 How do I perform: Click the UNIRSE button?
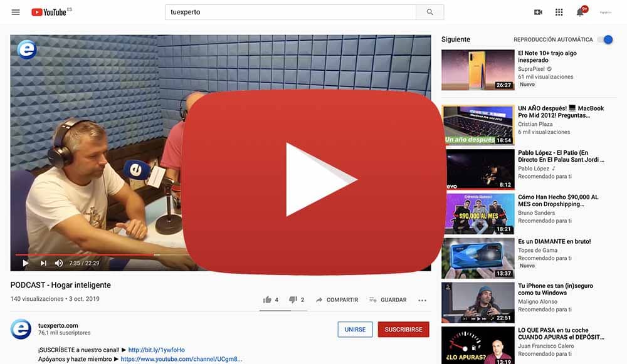click(355, 330)
